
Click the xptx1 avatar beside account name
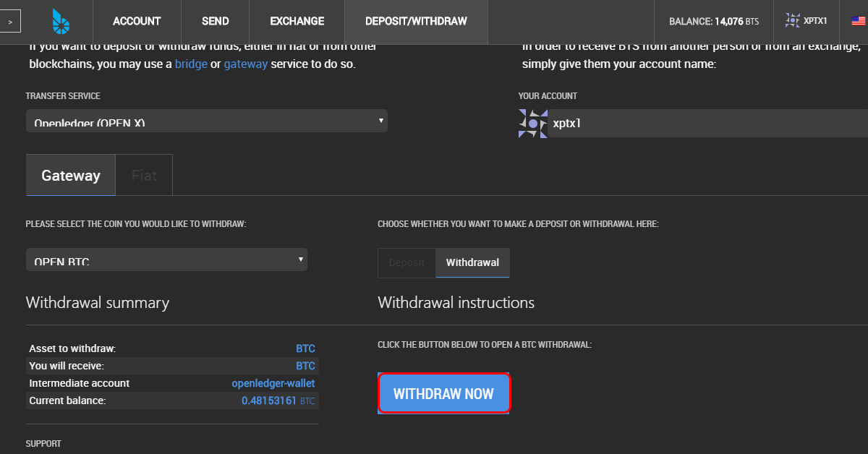(x=533, y=124)
